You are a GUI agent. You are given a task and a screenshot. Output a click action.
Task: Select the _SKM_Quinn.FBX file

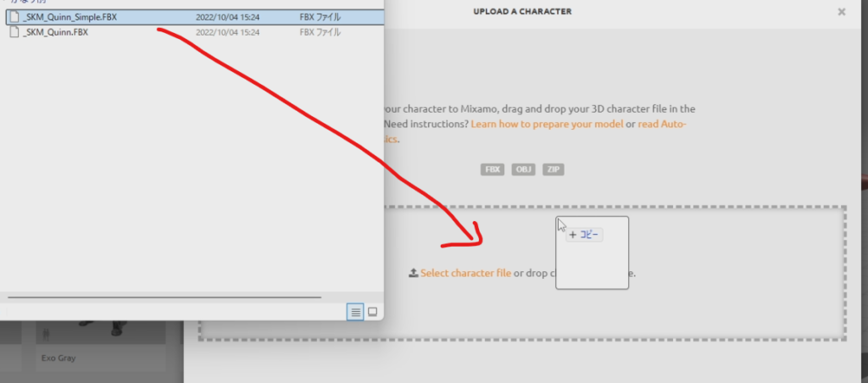195,32
